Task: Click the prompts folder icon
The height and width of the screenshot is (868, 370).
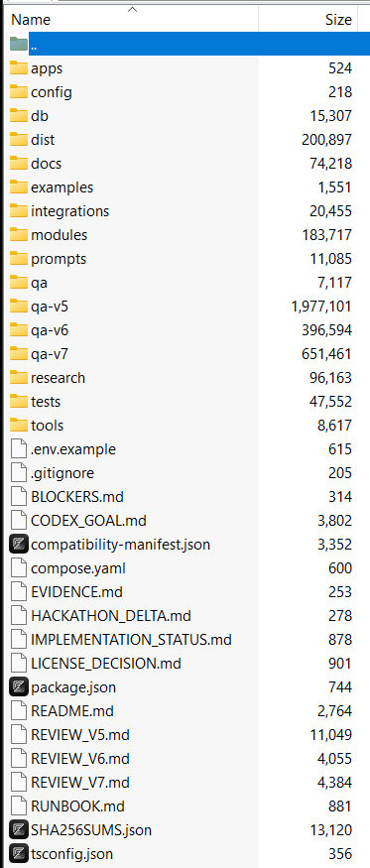Action: (19, 259)
